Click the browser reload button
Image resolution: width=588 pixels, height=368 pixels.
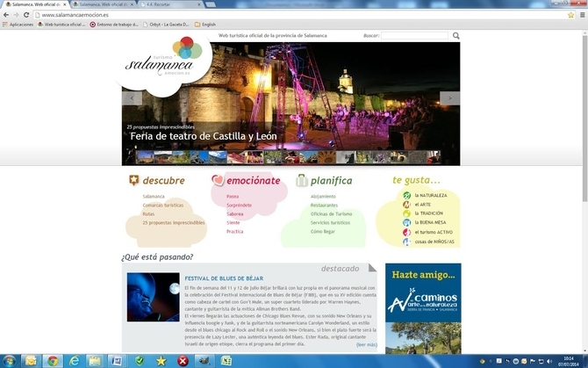[27, 15]
